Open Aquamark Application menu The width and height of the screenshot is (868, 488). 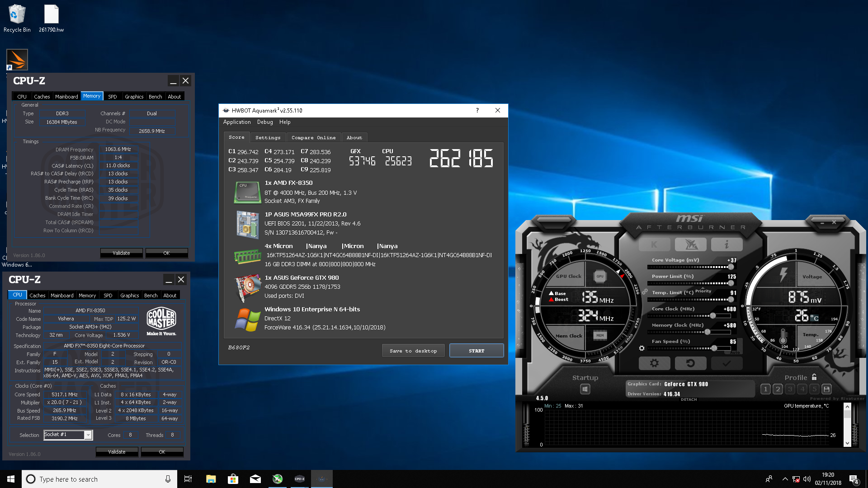click(x=237, y=122)
